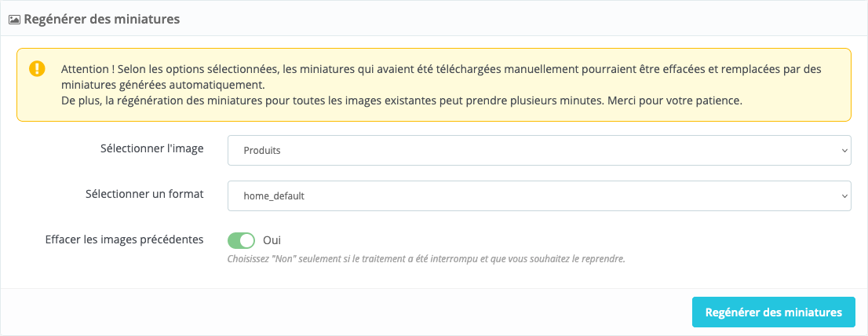This screenshot has height=336, width=868.
Task: Click the Effacer les images précédentes label
Action: coord(125,239)
